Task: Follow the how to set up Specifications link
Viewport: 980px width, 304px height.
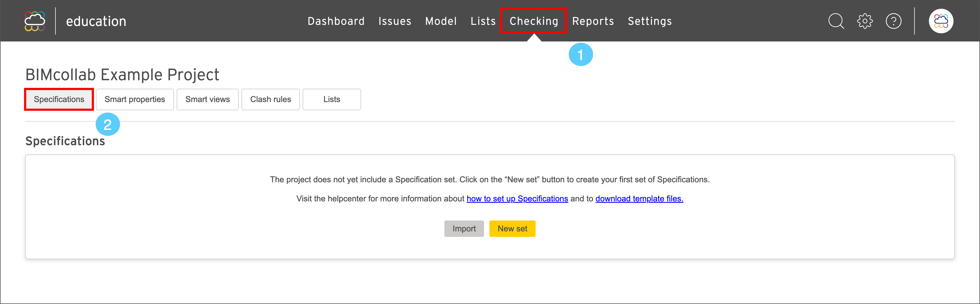Action: click(x=517, y=198)
